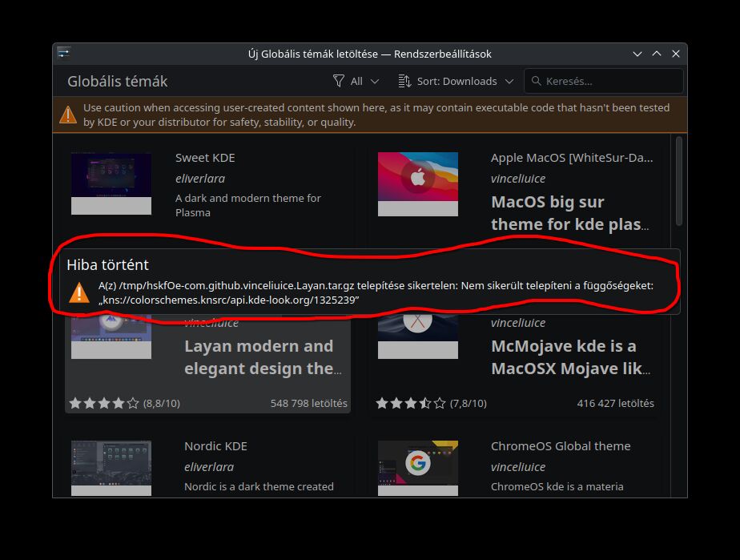Minimize the window with down chevron
This screenshot has width=740, height=560.
pyautogui.click(x=637, y=54)
